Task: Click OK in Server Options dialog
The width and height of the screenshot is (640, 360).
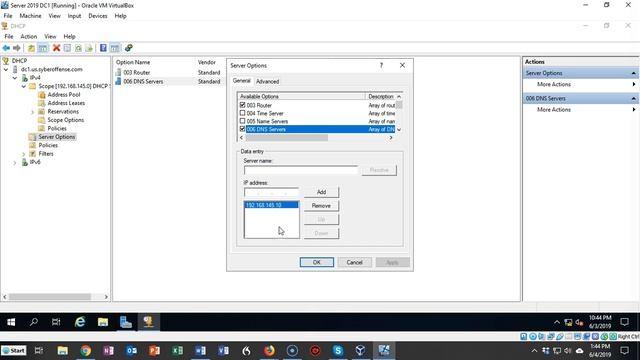Action: pyautogui.click(x=317, y=262)
